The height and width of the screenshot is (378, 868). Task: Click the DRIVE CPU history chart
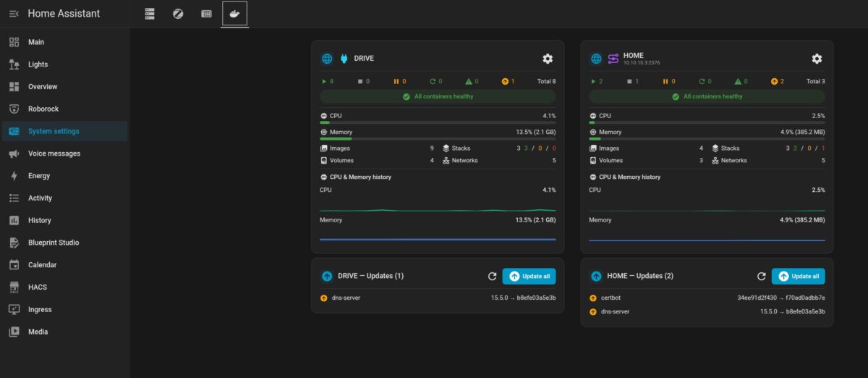point(438,205)
